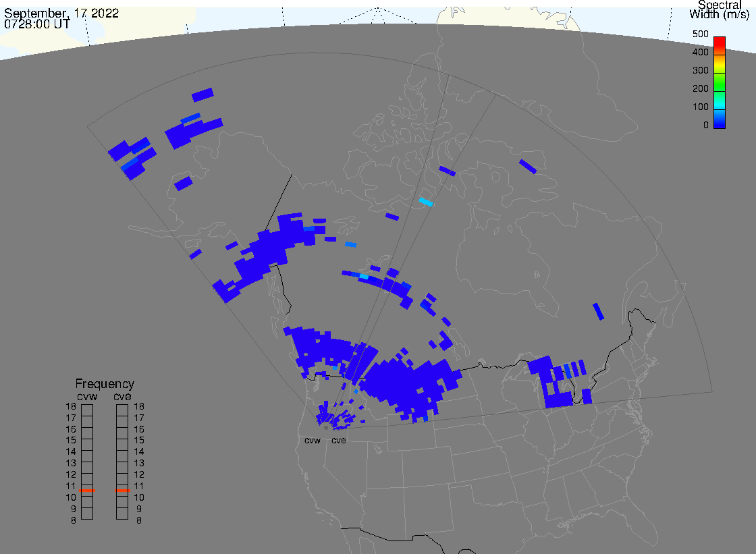Click the "300" label on the color scale

(x=701, y=70)
